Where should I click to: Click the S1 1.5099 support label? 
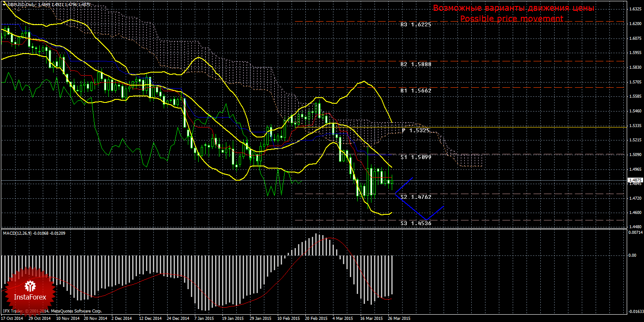(416, 157)
